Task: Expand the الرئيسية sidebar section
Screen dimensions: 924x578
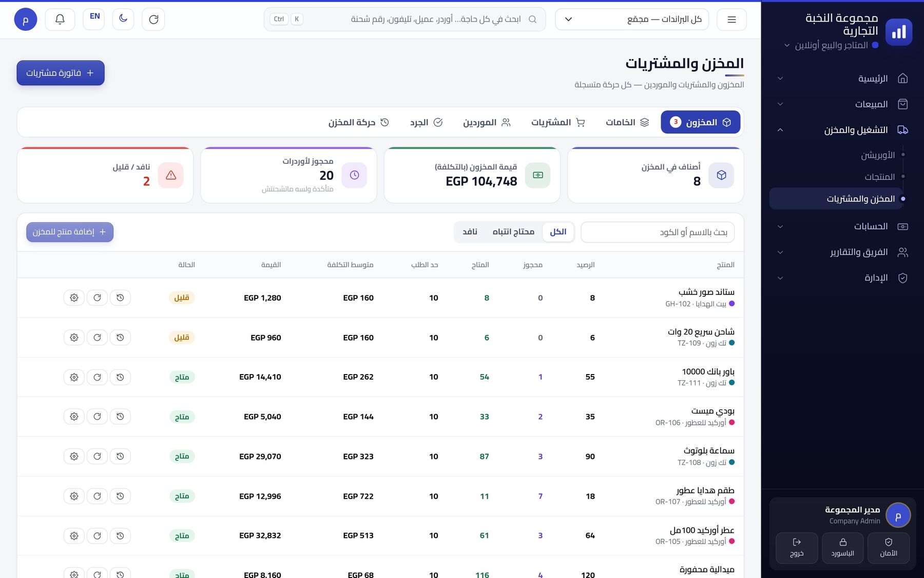Action: click(842, 79)
